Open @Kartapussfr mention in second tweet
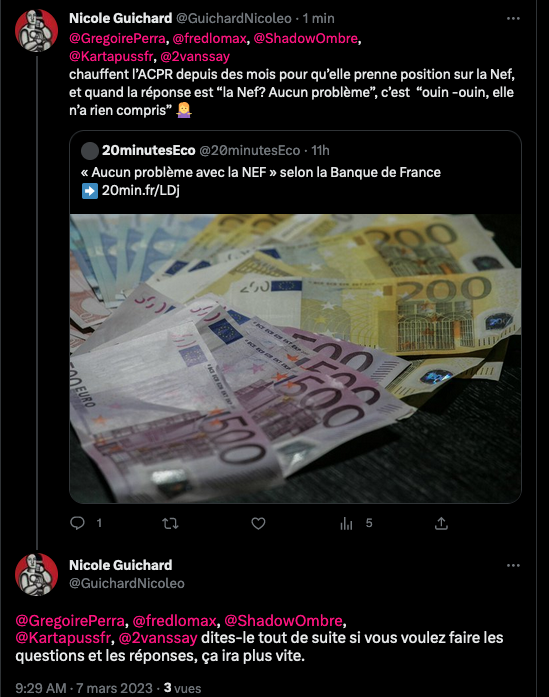 click(63, 638)
